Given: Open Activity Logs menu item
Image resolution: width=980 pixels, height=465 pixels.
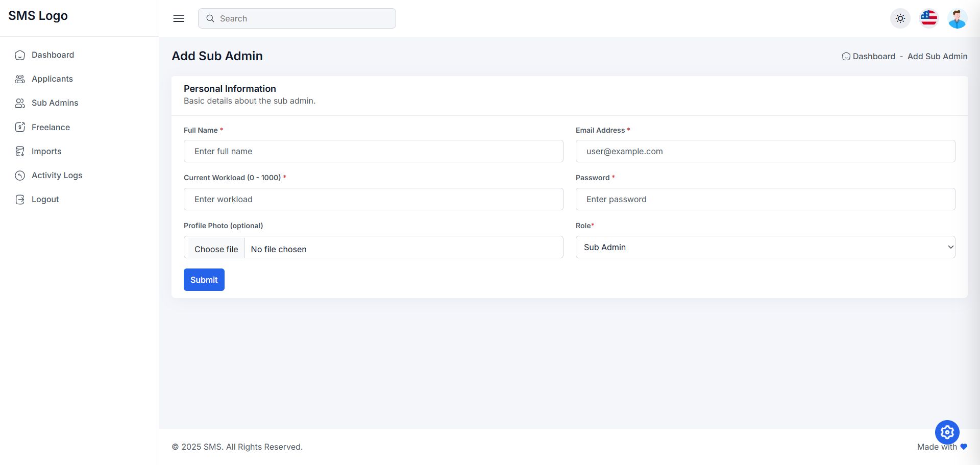Looking at the screenshot, I should (57, 176).
